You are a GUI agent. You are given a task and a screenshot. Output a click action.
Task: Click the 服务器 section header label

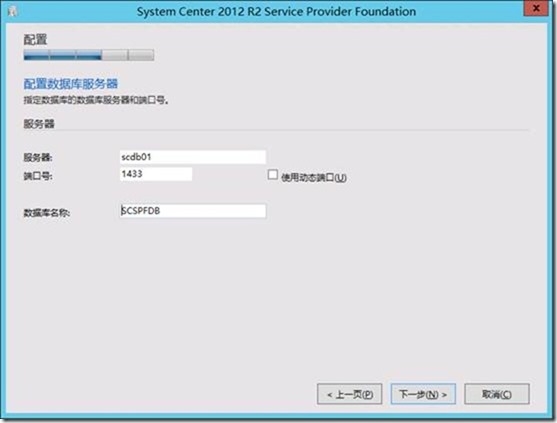tap(39, 124)
